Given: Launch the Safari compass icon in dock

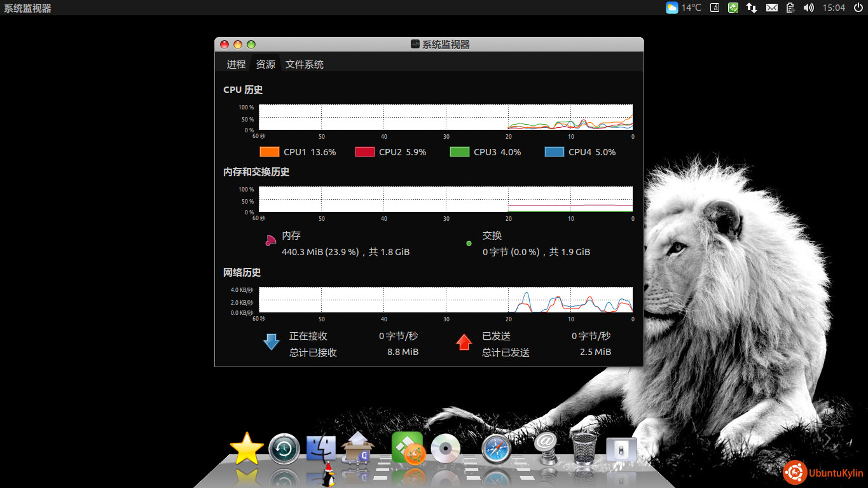Looking at the screenshot, I should [x=496, y=449].
